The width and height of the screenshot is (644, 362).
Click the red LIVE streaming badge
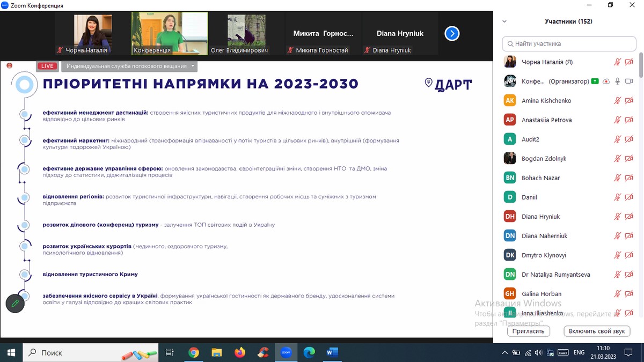pyautogui.click(x=47, y=66)
